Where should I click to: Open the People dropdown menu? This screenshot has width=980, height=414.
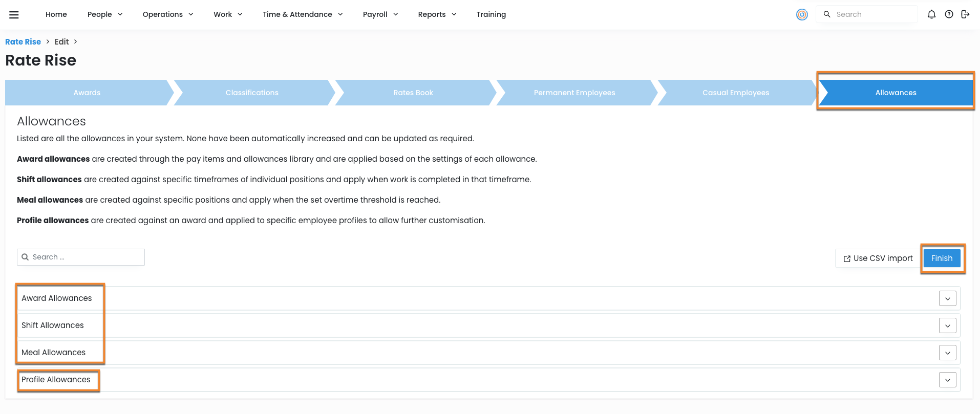tap(105, 14)
